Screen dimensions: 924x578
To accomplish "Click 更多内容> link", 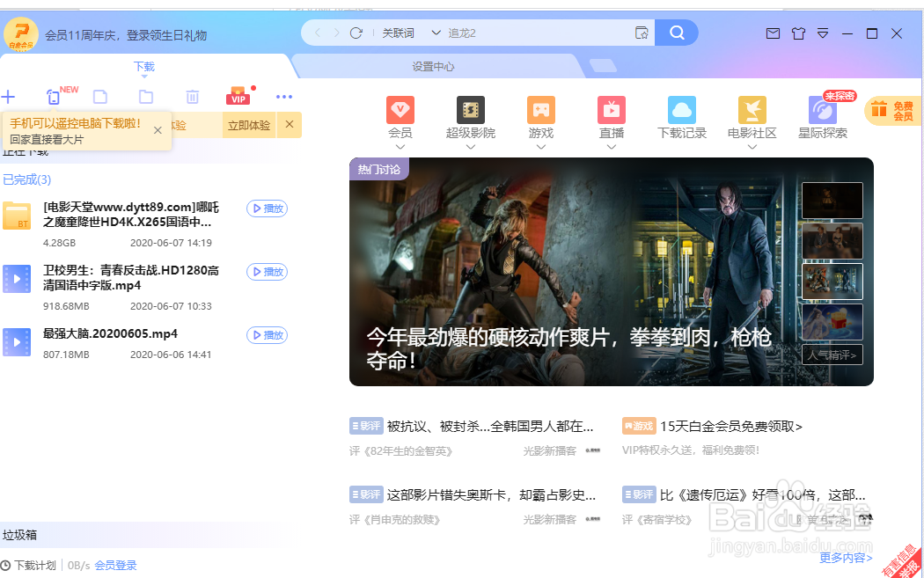I will pyautogui.click(x=846, y=558).
